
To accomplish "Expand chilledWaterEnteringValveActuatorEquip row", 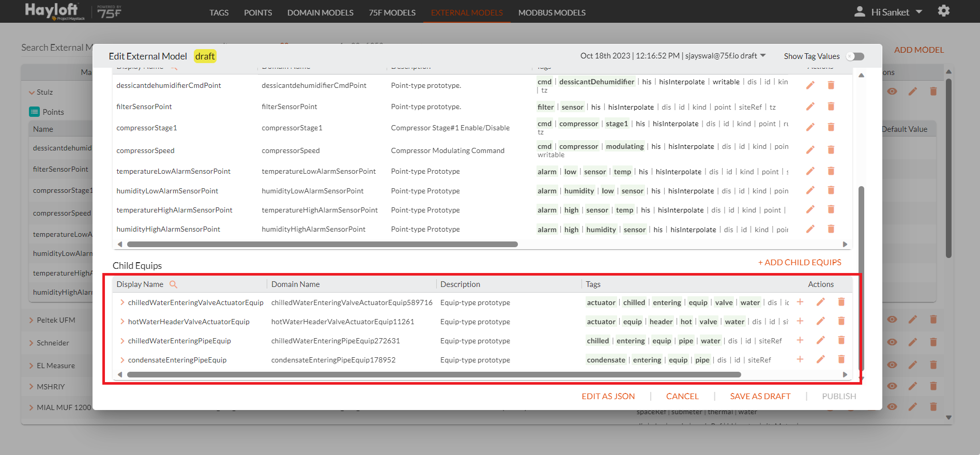I will [x=122, y=302].
